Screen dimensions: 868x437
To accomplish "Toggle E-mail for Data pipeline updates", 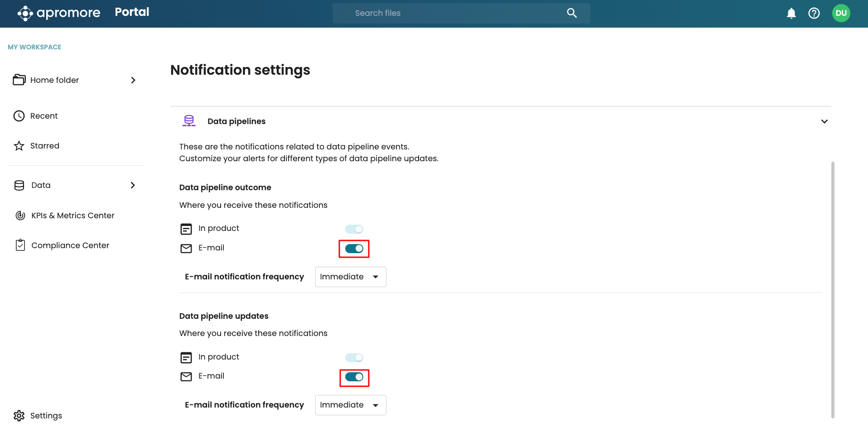I will click(354, 377).
